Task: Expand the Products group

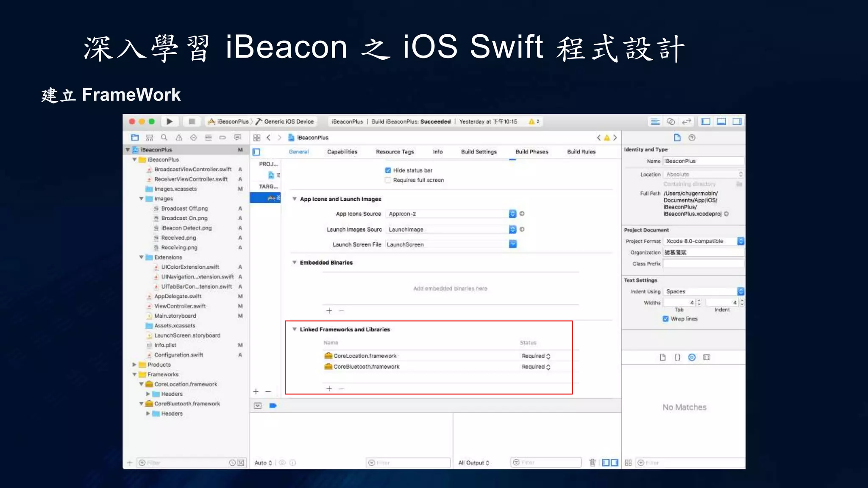Action: click(134, 364)
